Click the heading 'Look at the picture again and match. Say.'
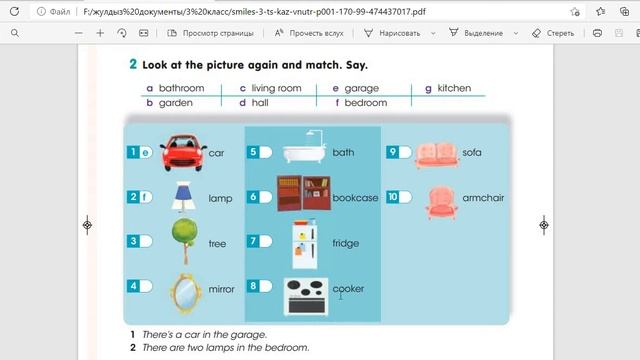 click(x=255, y=65)
